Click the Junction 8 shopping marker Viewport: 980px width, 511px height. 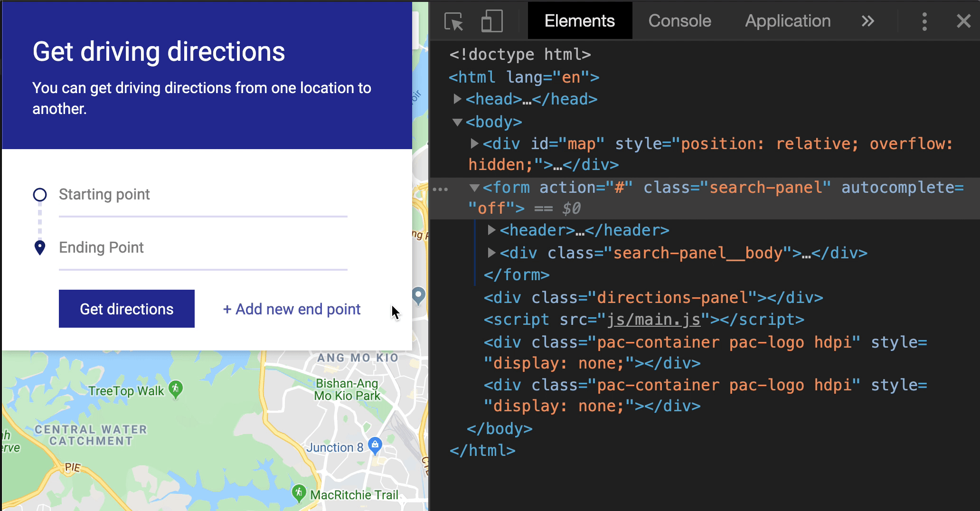(375, 445)
